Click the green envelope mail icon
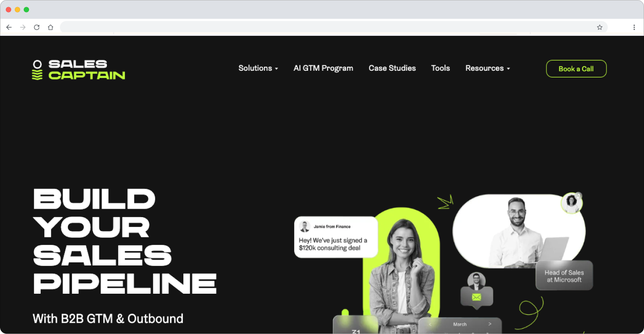This screenshot has width=644, height=334. [476, 297]
